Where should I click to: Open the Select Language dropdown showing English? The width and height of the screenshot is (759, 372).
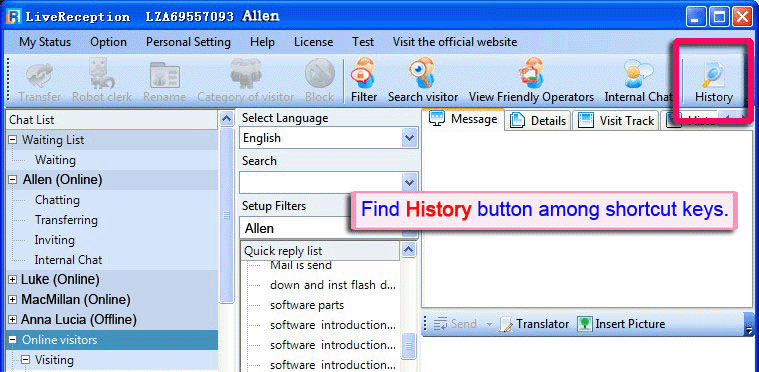tap(328, 138)
